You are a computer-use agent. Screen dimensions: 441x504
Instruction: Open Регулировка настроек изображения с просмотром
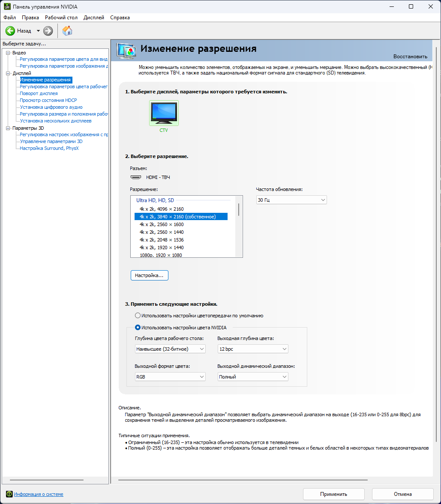click(64, 134)
